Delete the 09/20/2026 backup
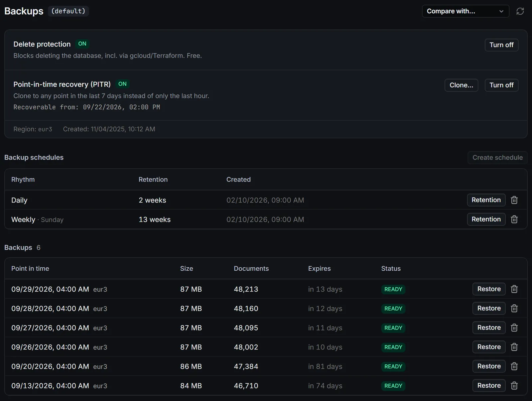Viewport: 532px width, 401px height. 514,366
